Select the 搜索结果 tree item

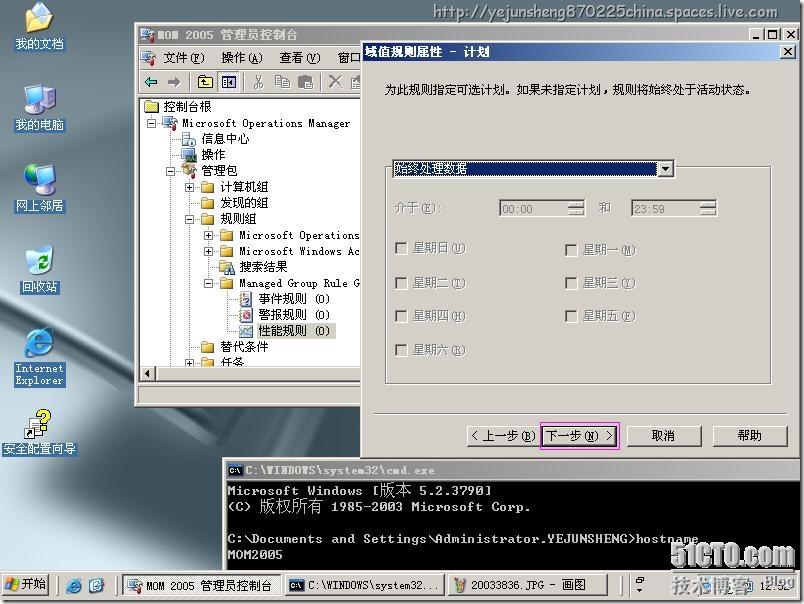(x=263, y=267)
